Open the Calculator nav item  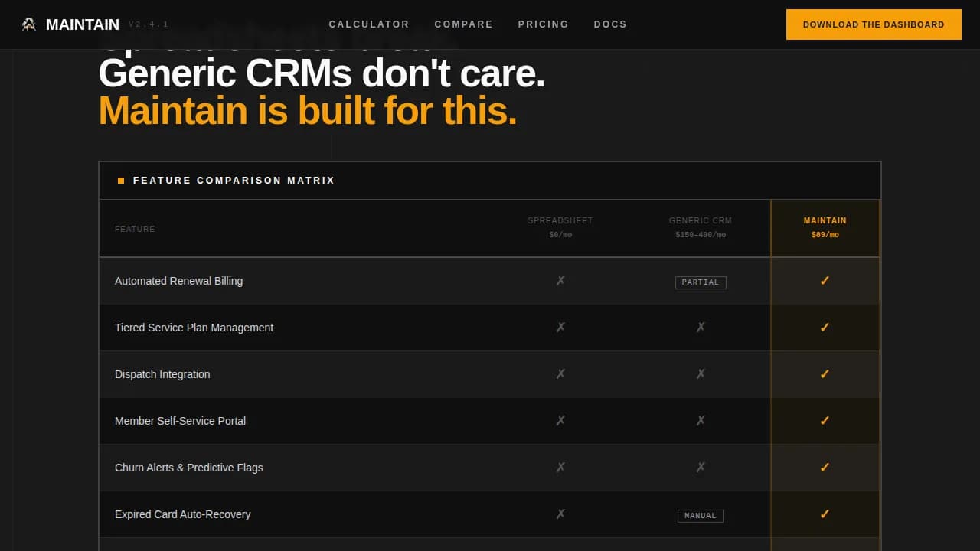coord(369,24)
